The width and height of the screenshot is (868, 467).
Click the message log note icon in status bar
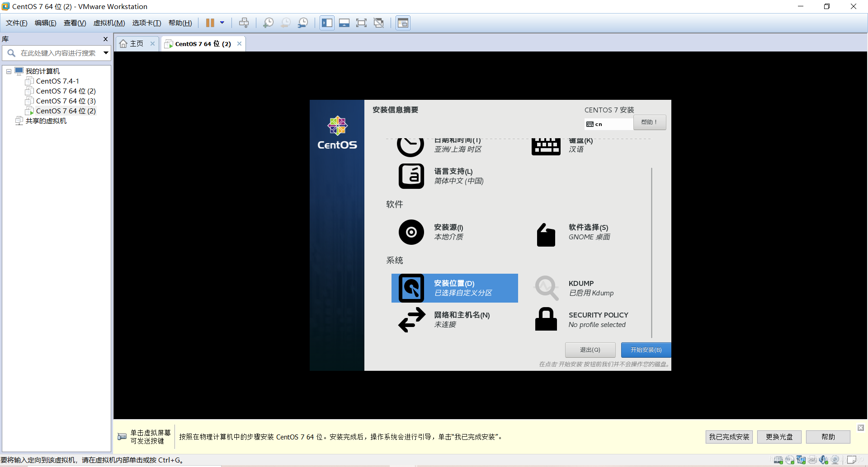pyautogui.click(x=852, y=460)
